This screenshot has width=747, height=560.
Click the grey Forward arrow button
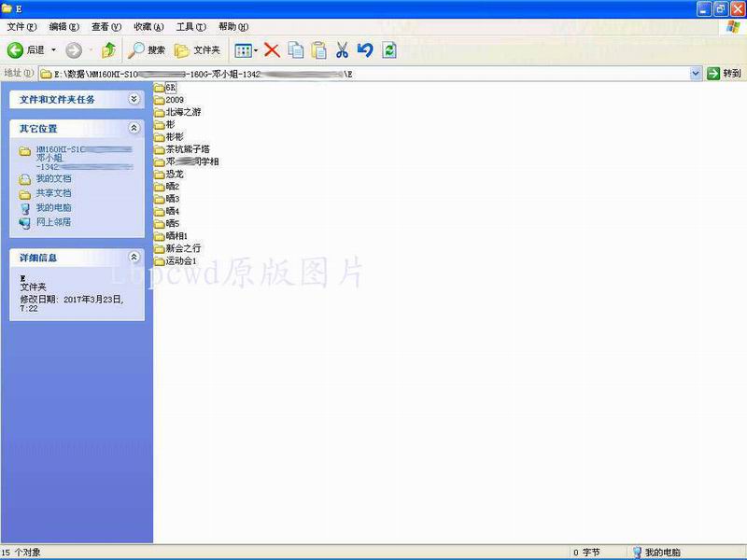pos(74,50)
